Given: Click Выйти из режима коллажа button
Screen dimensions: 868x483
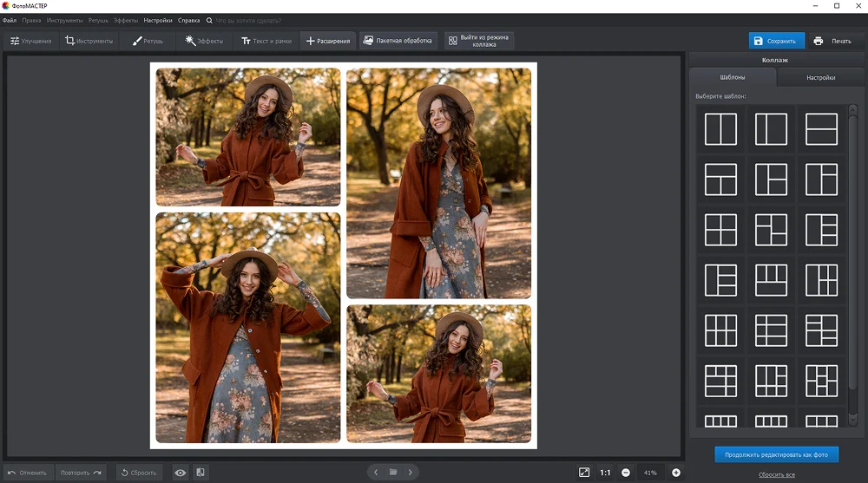Looking at the screenshot, I should (479, 41).
